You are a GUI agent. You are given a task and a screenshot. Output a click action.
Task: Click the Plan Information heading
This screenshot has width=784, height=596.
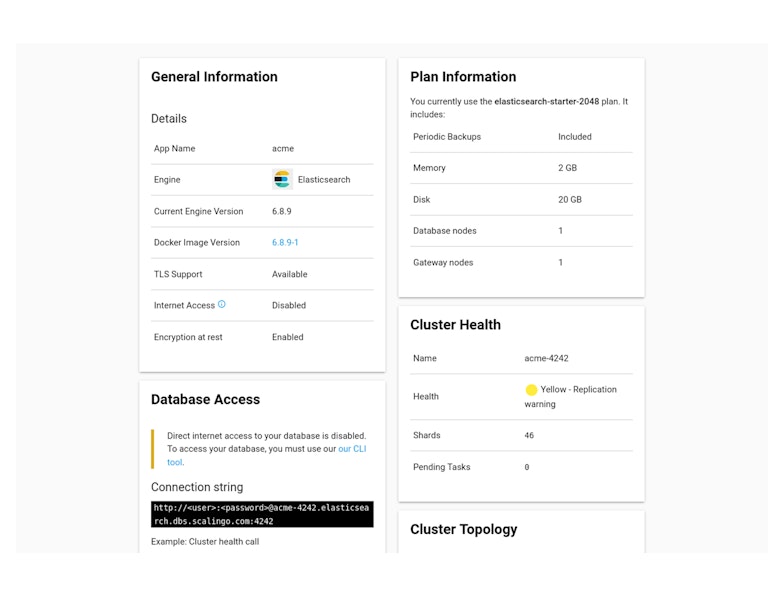pos(463,77)
